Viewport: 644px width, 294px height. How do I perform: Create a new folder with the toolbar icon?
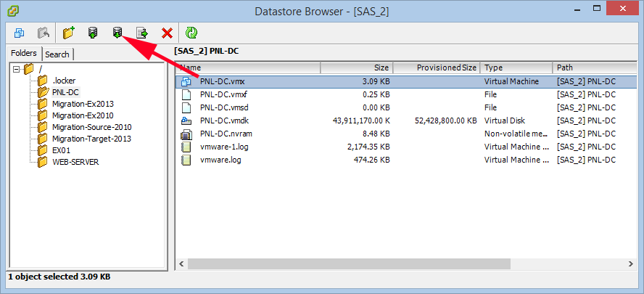(x=69, y=33)
